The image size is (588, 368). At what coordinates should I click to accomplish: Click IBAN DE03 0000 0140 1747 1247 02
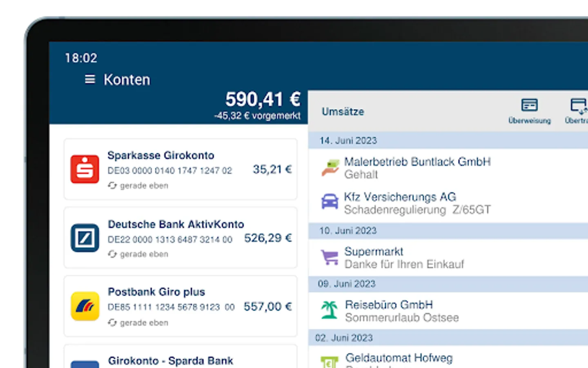(170, 171)
